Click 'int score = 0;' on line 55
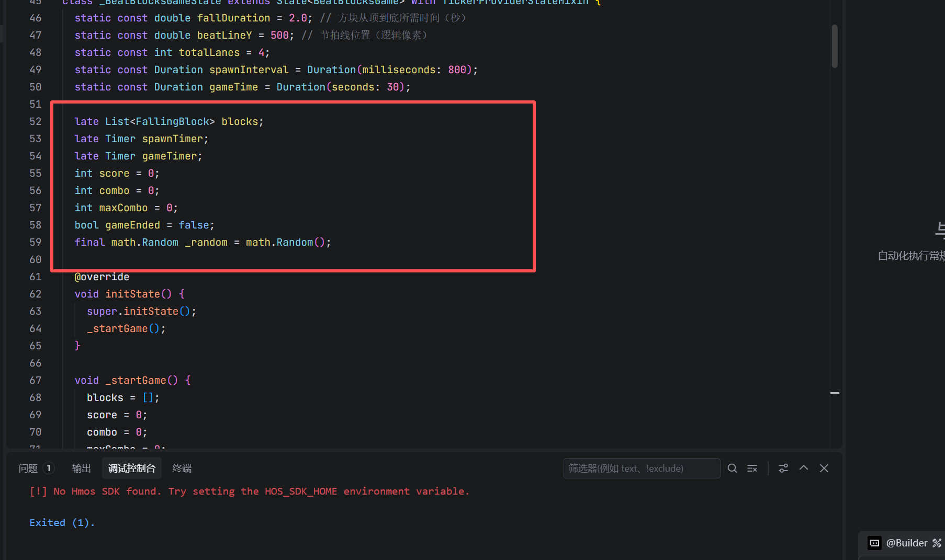The image size is (945, 560). [117, 173]
